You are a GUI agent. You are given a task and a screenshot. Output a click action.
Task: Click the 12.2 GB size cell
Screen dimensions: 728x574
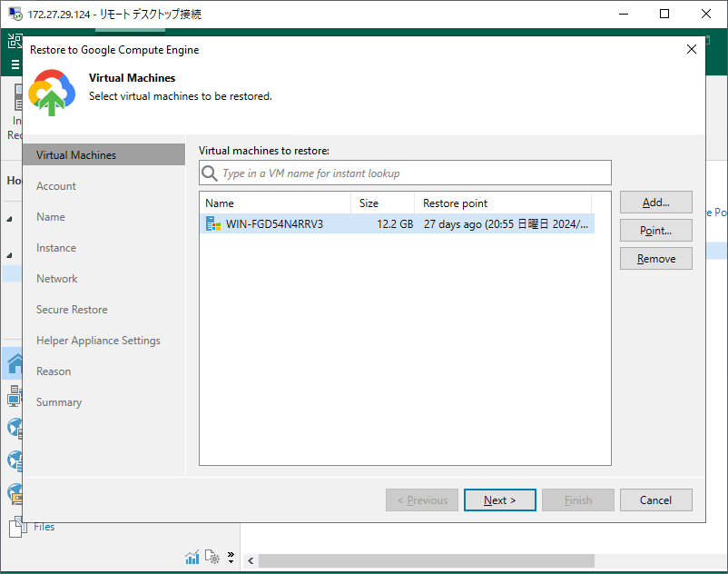pos(395,223)
